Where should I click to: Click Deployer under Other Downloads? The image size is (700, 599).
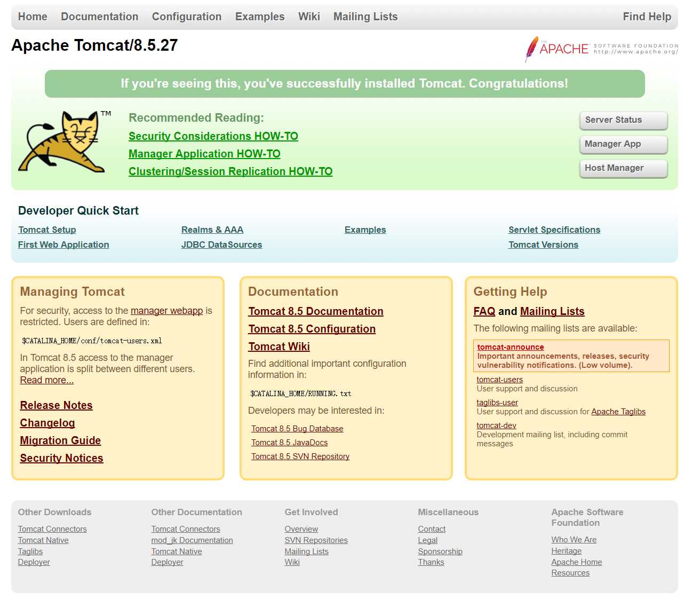point(34,562)
